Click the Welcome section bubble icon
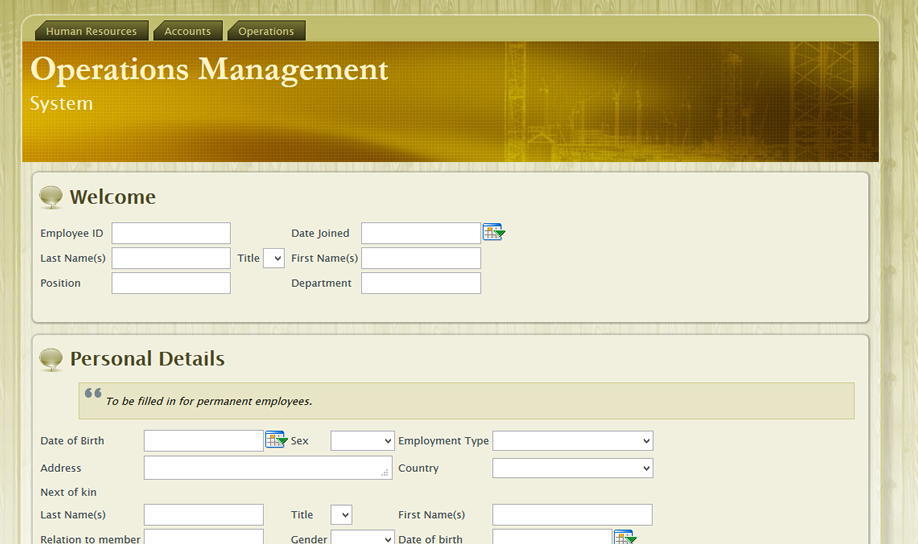918x544 pixels. pos(51,197)
